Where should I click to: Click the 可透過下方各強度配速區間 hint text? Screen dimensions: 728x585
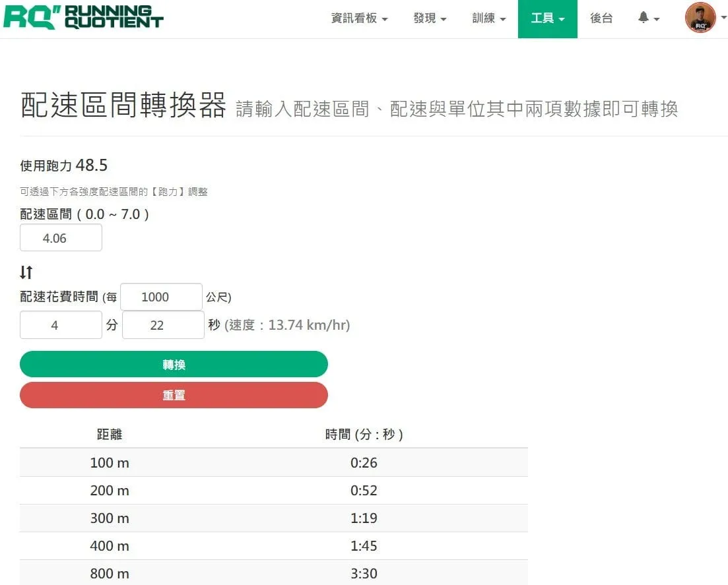(x=114, y=192)
